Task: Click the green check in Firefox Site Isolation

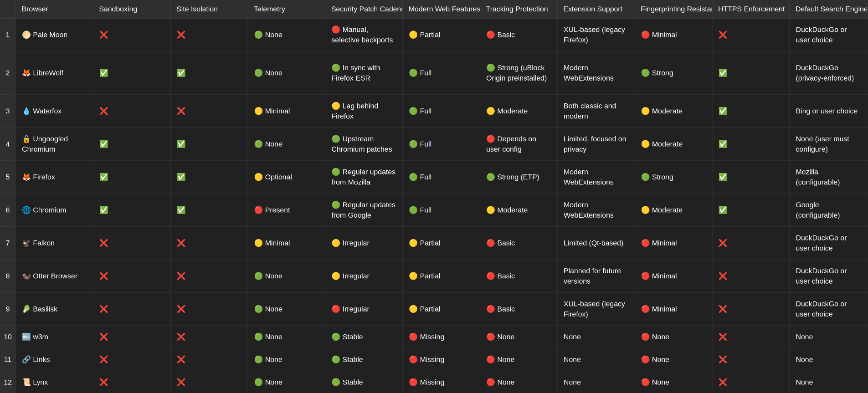Action: coord(181,177)
